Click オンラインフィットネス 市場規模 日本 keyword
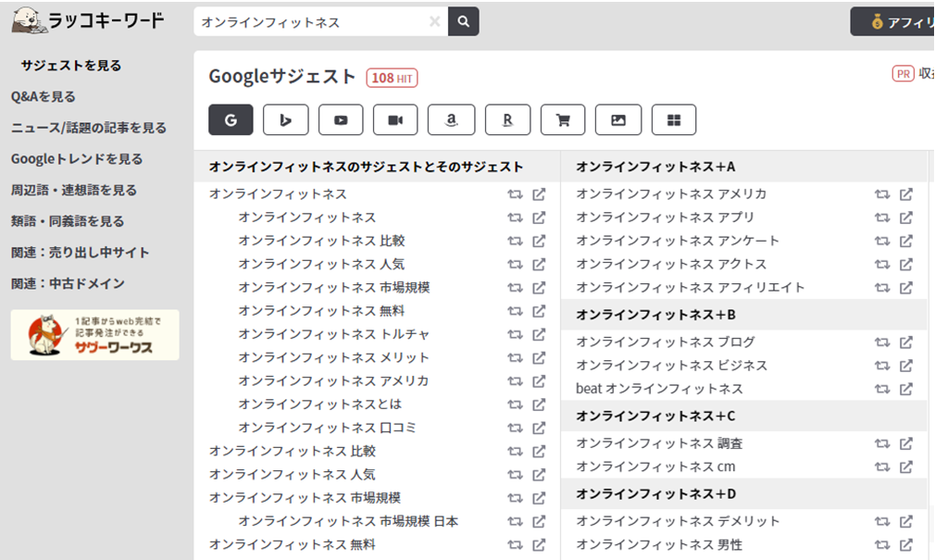Image resolution: width=935 pixels, height=560 pixels. point(348,521)
